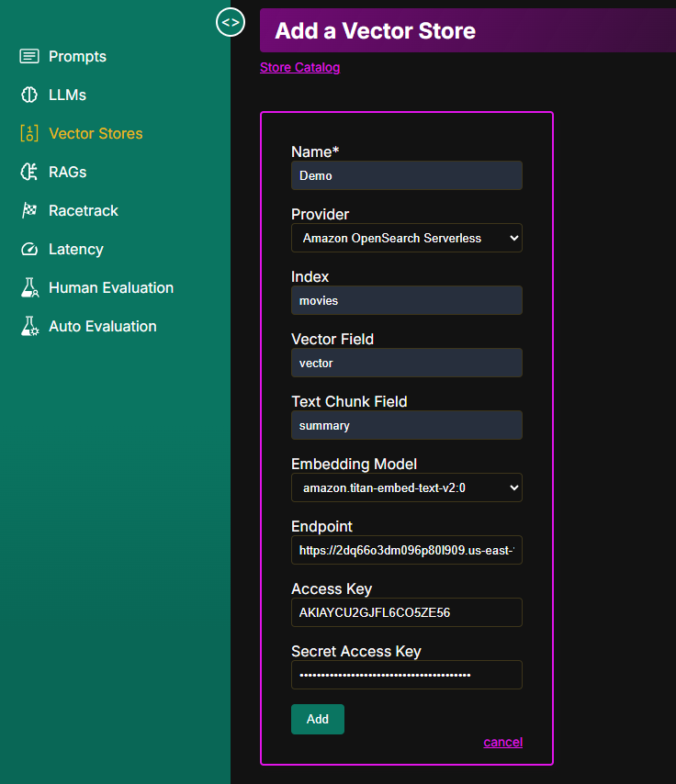Click the RAGs icon in sidebar

coord(29,172)
